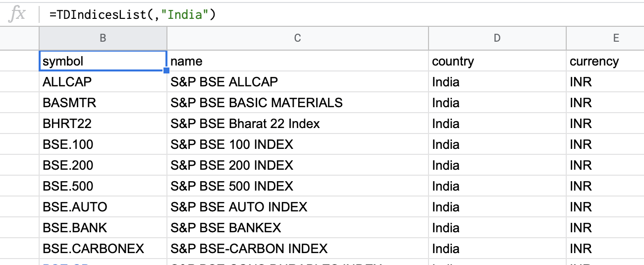Select the 'S&P BSE BANKEX' cell

point(298,228)
